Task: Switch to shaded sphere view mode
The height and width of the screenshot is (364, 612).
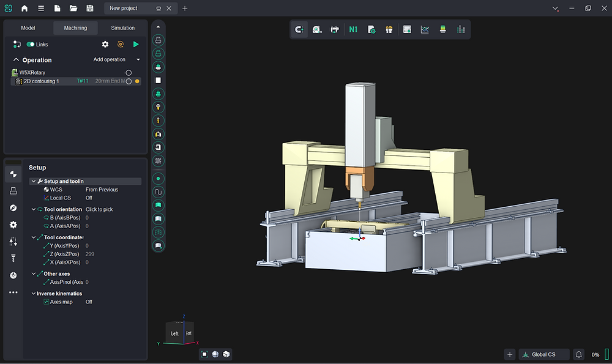Action: 215,354
